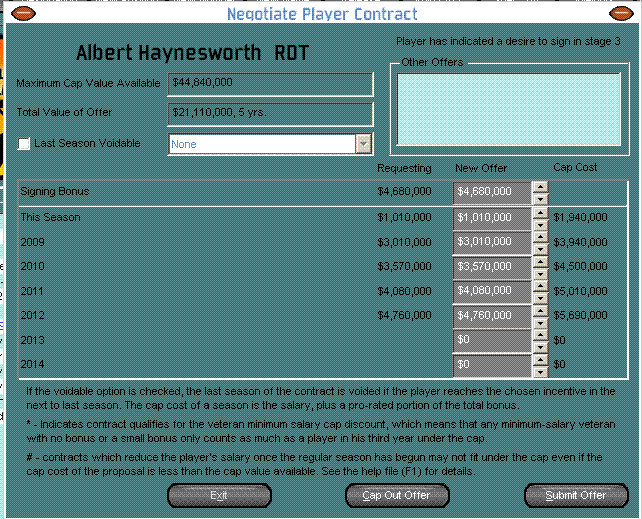
Task: Raise the 2013 salary with up arrow
Action: click(540, 335)
